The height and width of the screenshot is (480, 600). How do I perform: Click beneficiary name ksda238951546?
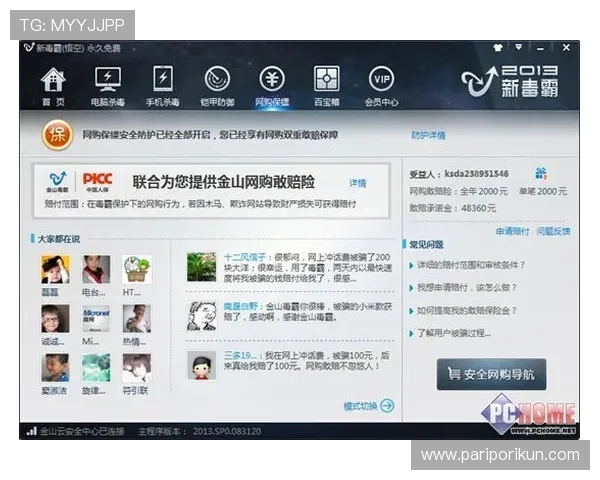[x=476, y=174]
